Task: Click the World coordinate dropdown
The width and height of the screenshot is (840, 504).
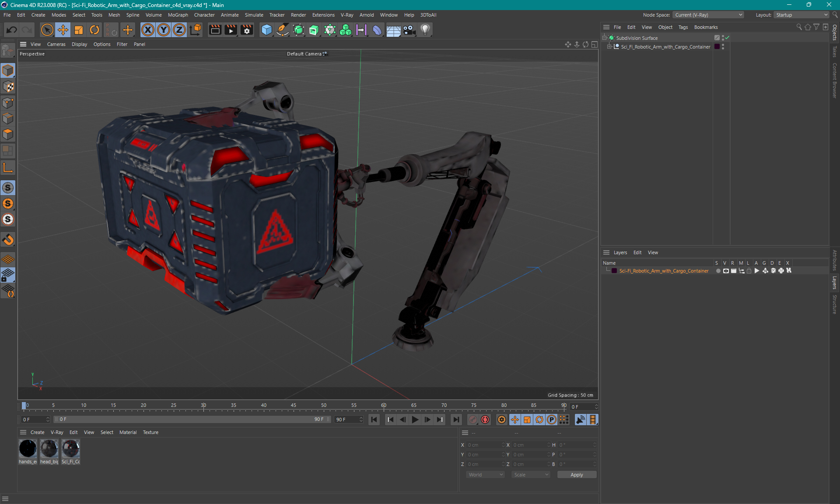Action: [483, 474]
